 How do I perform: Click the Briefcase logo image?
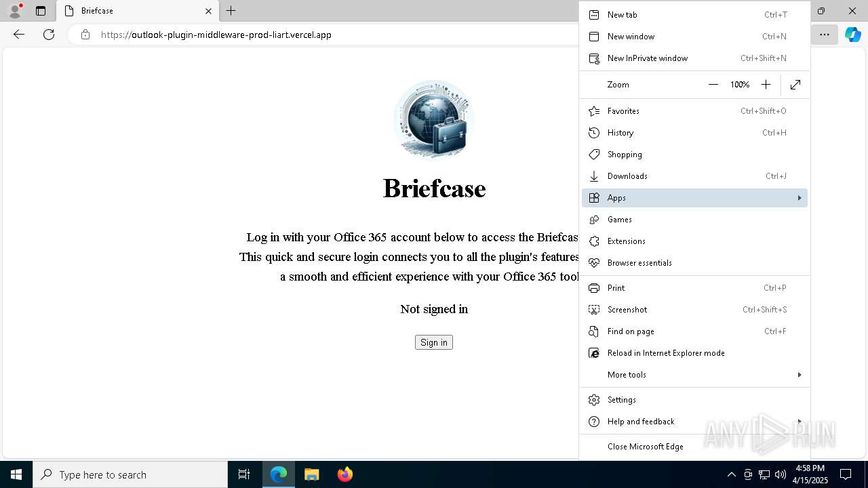pos(434,119)
